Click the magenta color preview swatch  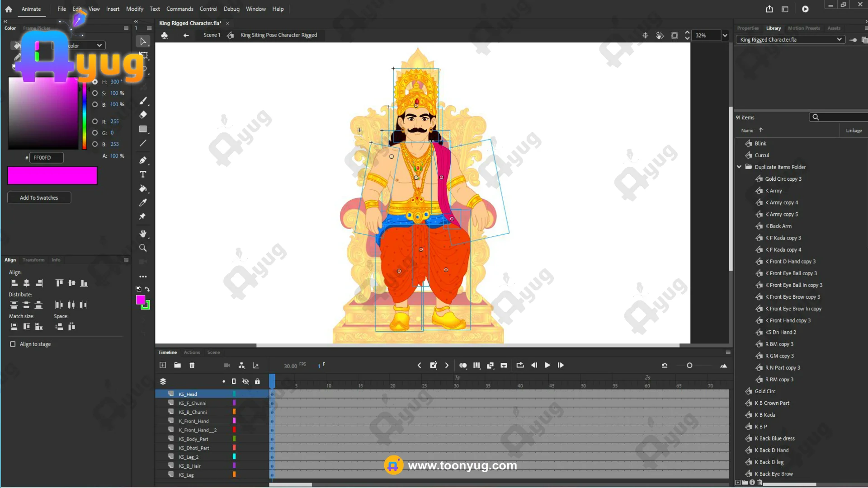pos(52,176)
